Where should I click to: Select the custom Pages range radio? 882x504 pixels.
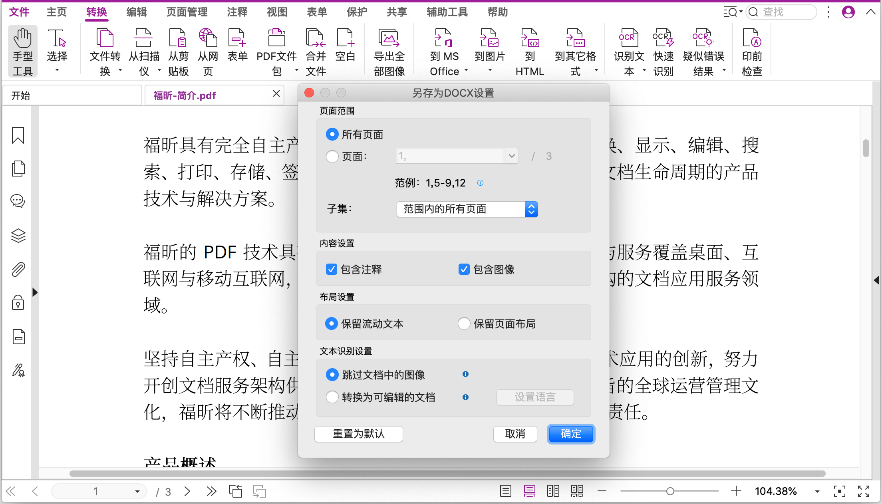tap(332, 156)
